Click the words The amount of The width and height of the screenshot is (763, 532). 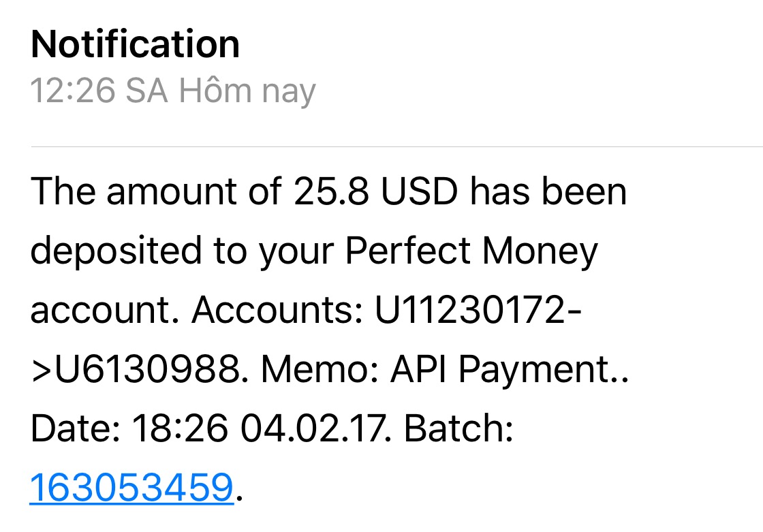click(x=155, y=192)
